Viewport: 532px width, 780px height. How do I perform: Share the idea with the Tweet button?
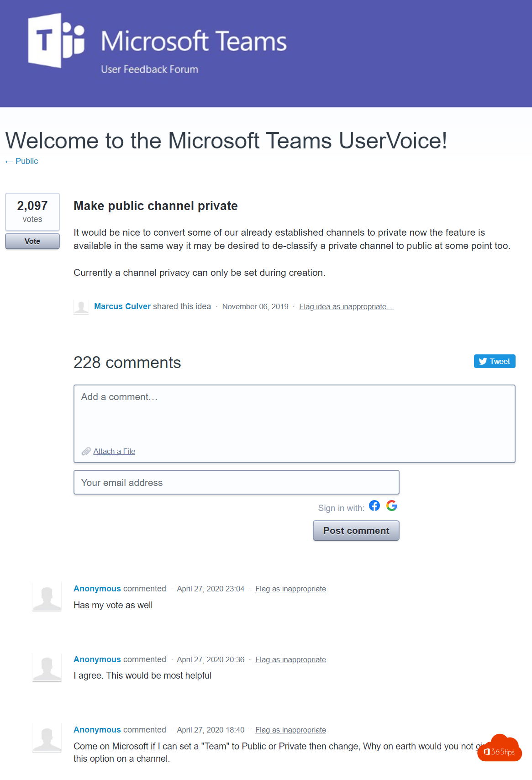(495, 361)
